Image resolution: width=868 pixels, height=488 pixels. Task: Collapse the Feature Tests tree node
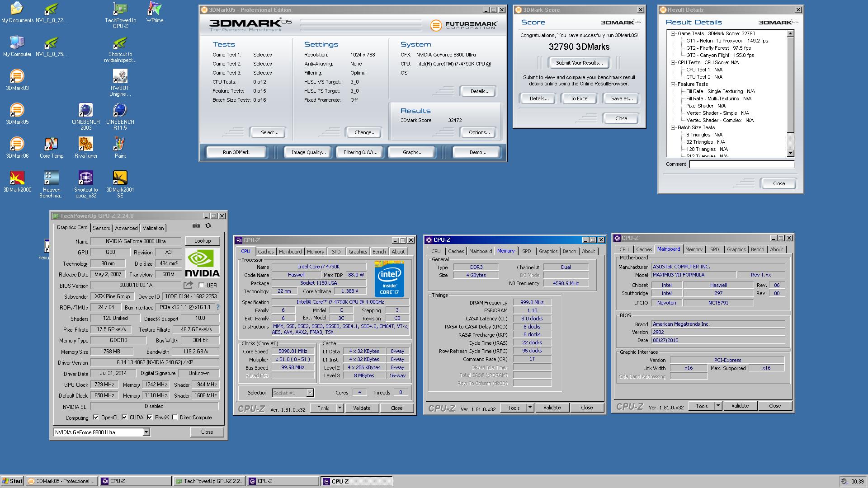pos(673,84)
